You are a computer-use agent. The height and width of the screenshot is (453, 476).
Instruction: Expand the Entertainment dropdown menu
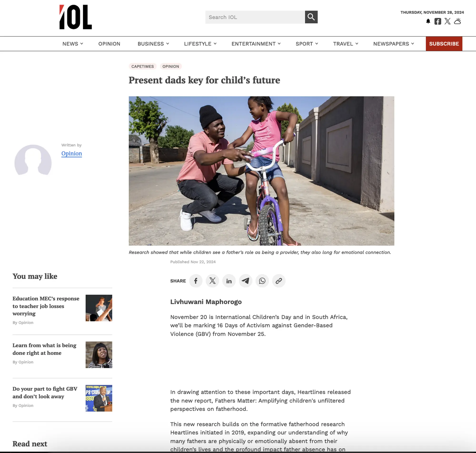[256, 44]
